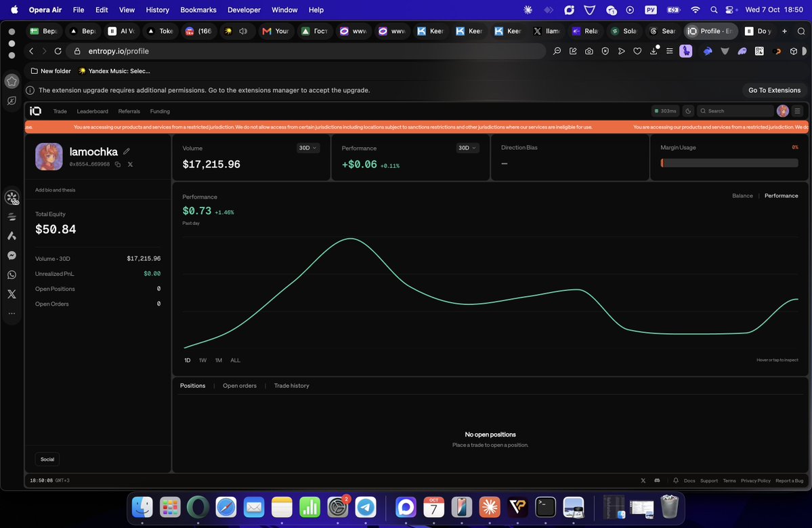The width and height of the screenshot is (812, 528).
Task: Select the 1D chart range
Action: pos(188,360)
